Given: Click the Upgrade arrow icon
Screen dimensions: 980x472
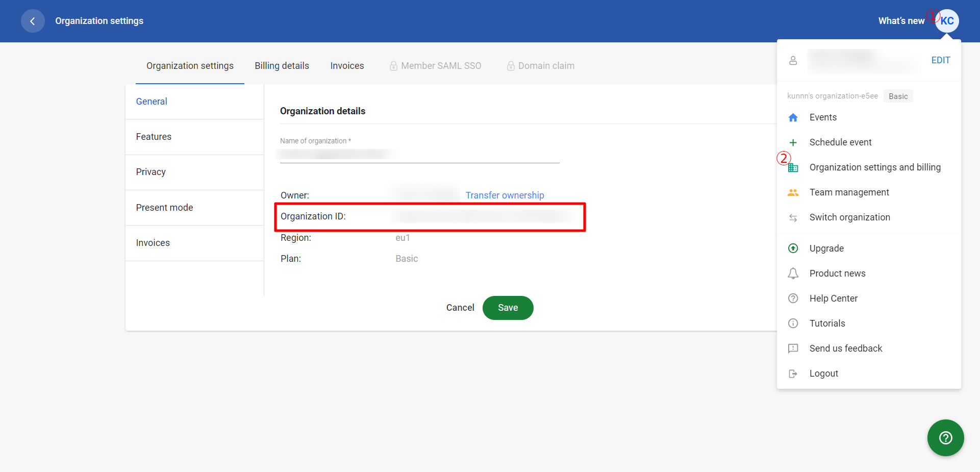Looking at the screenshot, I should click(x=793, y=249).
